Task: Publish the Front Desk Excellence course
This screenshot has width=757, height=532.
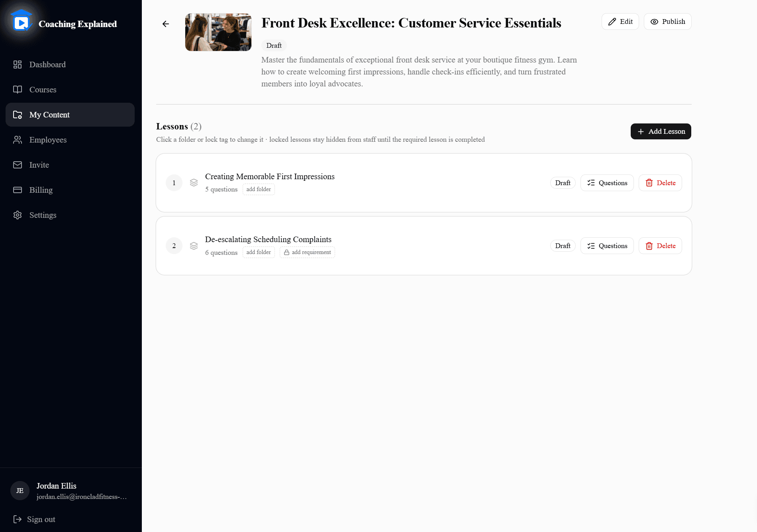Action: [668, 22]
